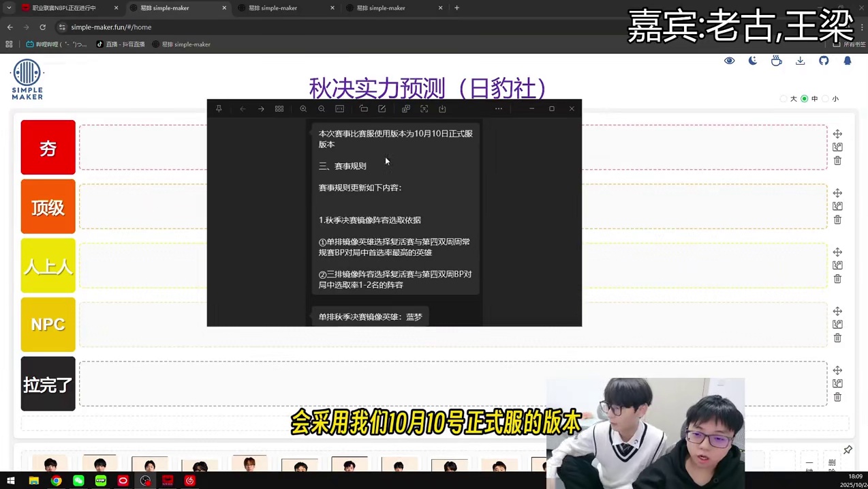The height and width of the screenshot is (489, 868).
Task: Zoom out on the screenshot overlay
Action: click(x=321, y=109)
